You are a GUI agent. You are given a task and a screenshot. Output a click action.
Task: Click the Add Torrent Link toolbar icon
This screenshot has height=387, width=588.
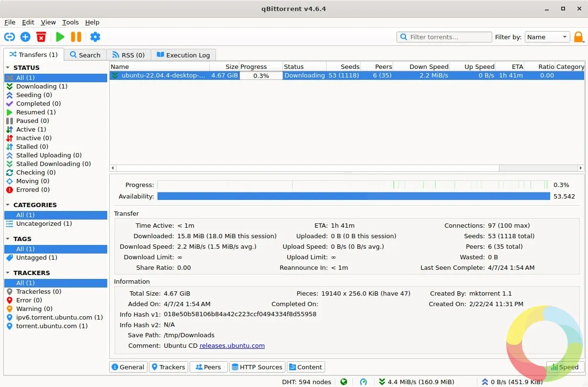coord(10,37)
